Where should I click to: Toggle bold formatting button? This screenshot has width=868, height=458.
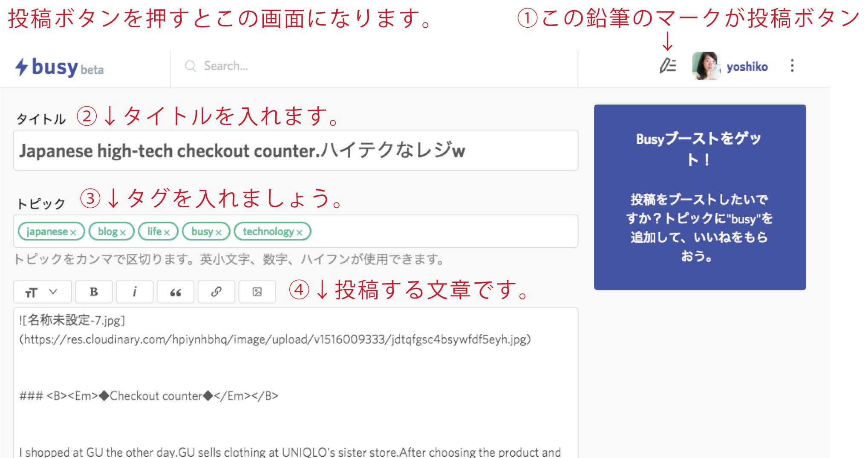pyautogui.click(x=94, y=292)
